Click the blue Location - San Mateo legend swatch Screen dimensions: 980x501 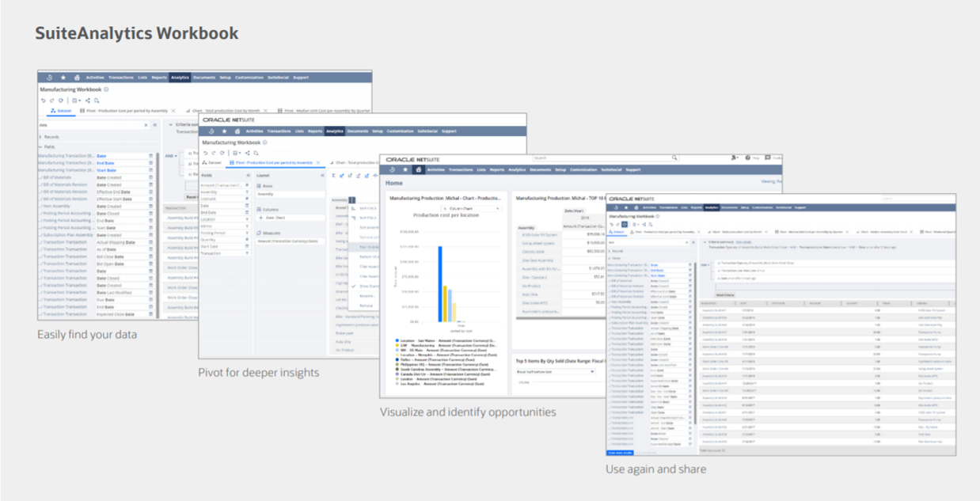click(x=397, y=340)
